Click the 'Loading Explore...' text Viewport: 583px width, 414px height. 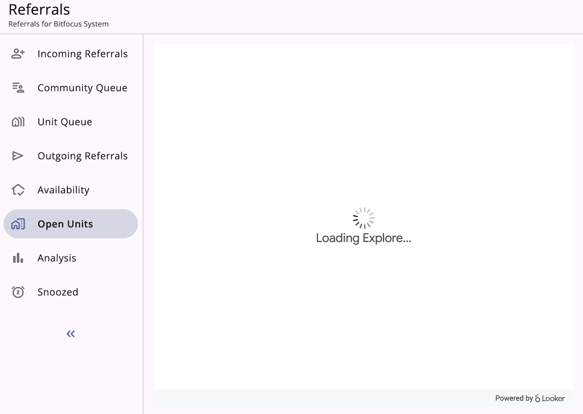coord(364,238)
